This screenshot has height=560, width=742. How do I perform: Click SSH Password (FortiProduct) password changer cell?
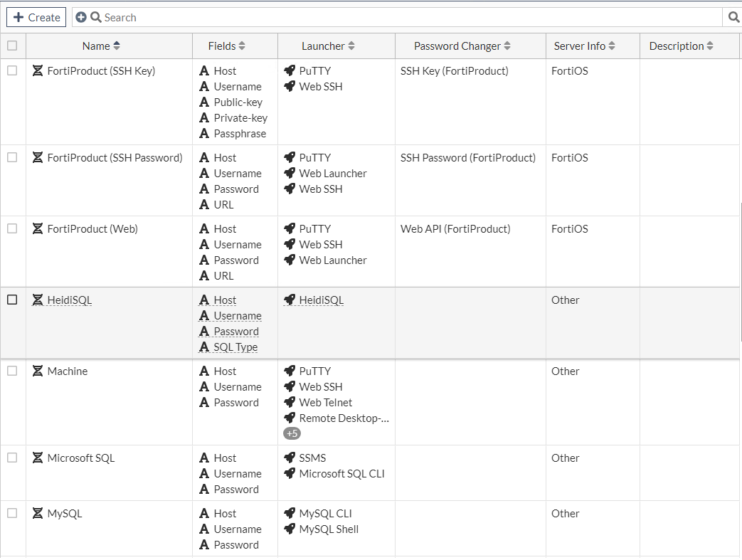point(468,158)
